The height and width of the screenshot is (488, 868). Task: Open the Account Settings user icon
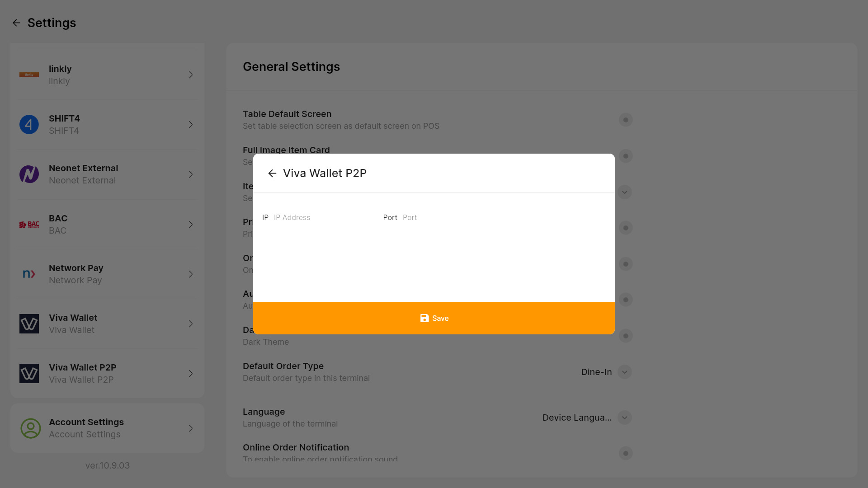click(x=31, y=428)
